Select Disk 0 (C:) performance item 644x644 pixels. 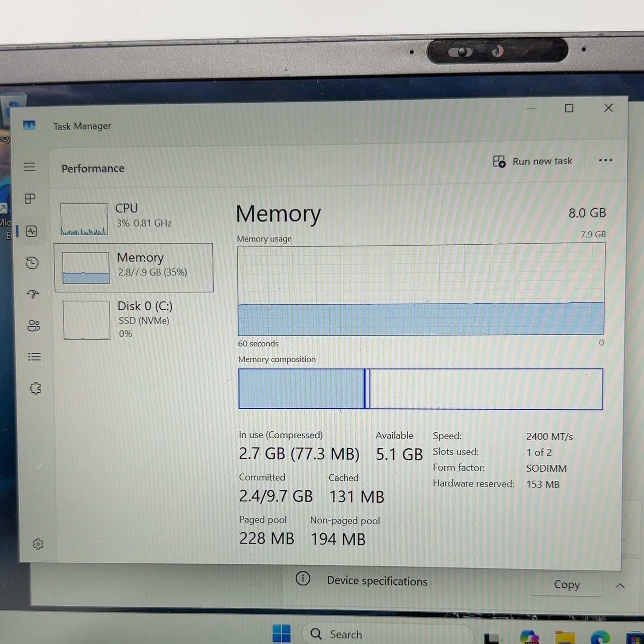coord(134,319)
